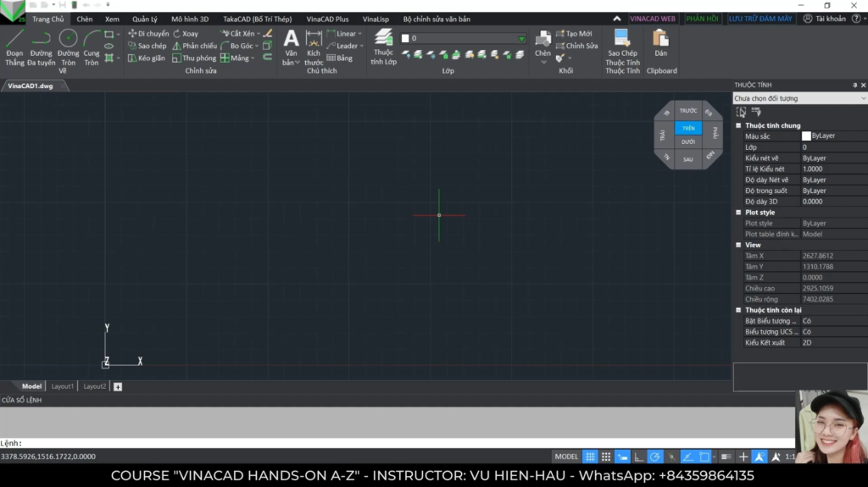Toggle lineweight display in status bar
The image size is (868, 487).
point(726,457)
